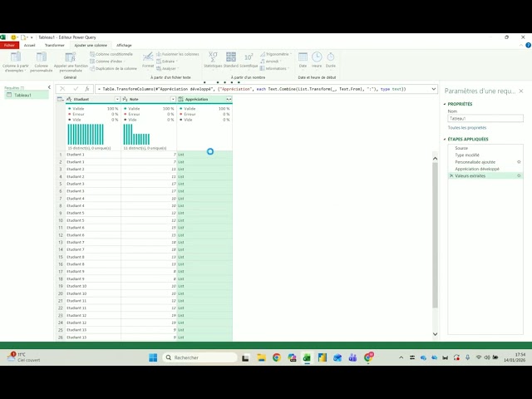Expand the formula bar with chevron
Image resolution: width=532 pixels, height=399 pixels.
click(434, 89)
